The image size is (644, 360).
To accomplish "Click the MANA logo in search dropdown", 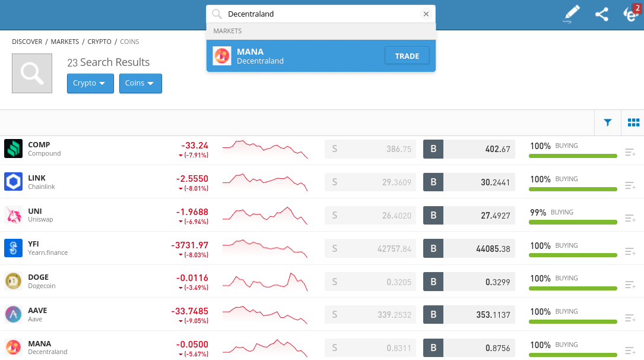I will click(222, 55).
